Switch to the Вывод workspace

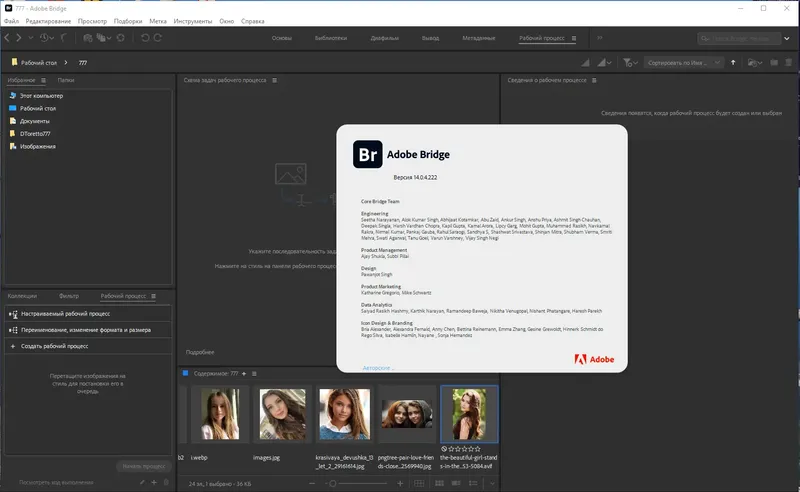(x=430, y=38)
